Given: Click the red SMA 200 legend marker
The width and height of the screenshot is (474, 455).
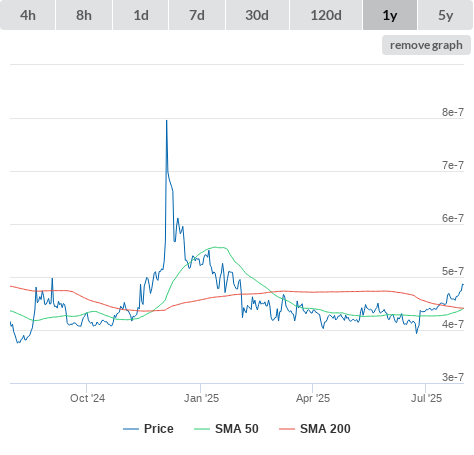Looking at the screenshot, I should [287, 429].
